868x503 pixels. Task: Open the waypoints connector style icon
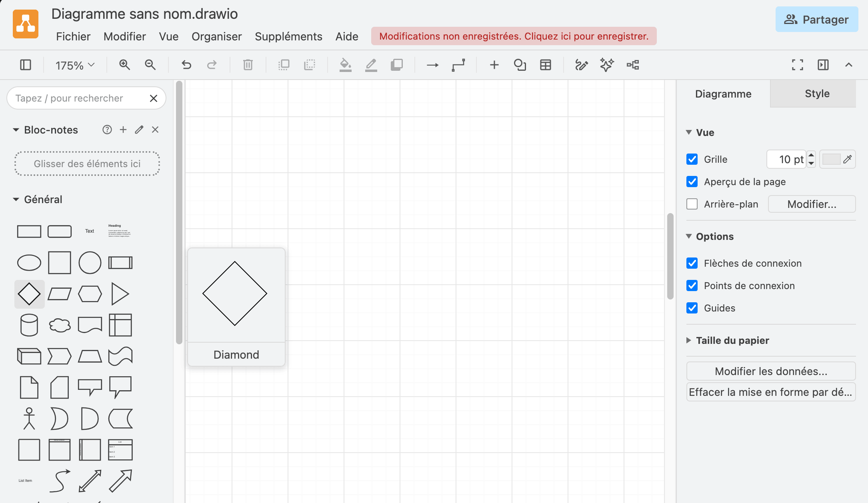pyautogui.click(x=458, y=65)
